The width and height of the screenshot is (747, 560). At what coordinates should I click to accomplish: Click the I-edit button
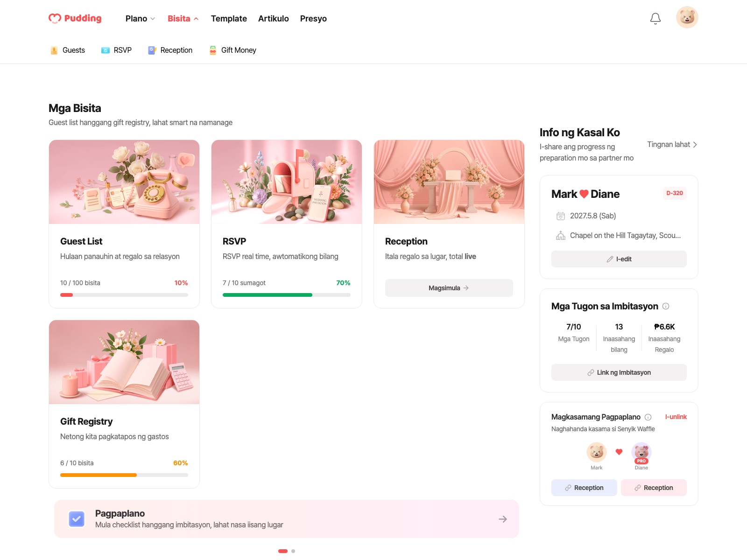pyautogui.click(x=619, y=259)
